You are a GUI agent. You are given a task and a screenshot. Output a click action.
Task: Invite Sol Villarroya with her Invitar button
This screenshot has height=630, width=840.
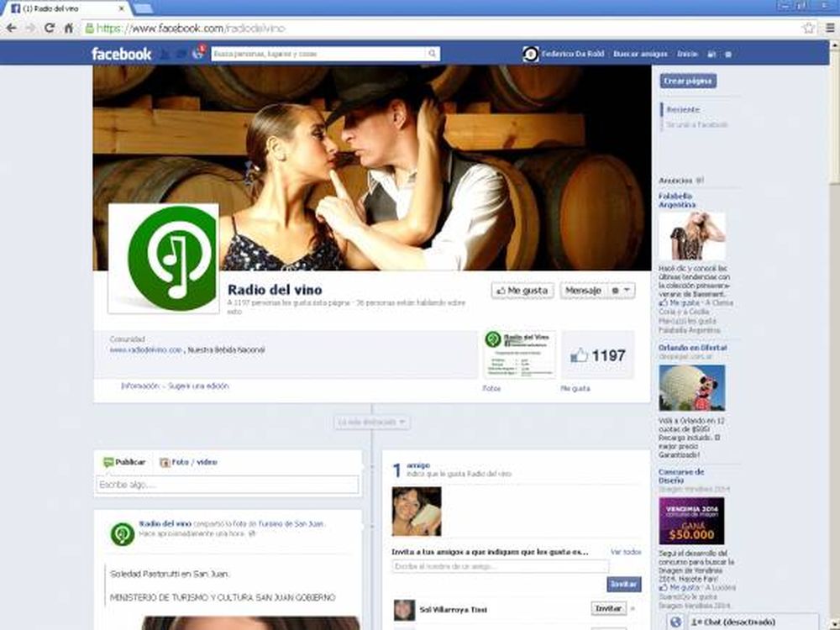(x=608, y=608)
